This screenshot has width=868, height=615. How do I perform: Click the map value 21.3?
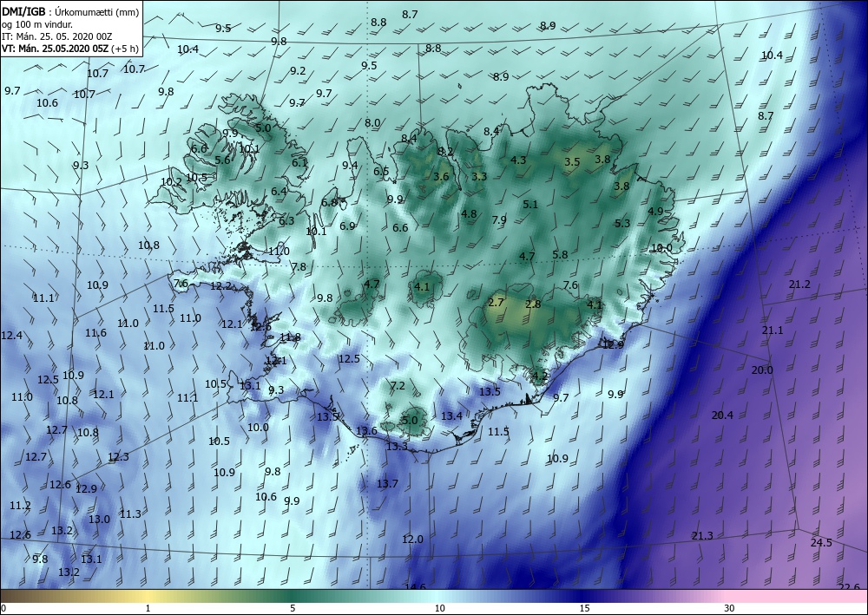click(702, 535)
